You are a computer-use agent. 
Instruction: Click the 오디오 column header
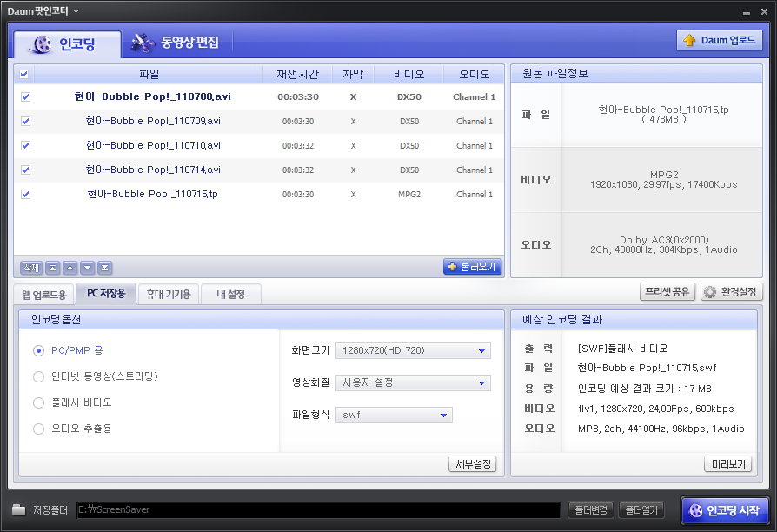474,75
